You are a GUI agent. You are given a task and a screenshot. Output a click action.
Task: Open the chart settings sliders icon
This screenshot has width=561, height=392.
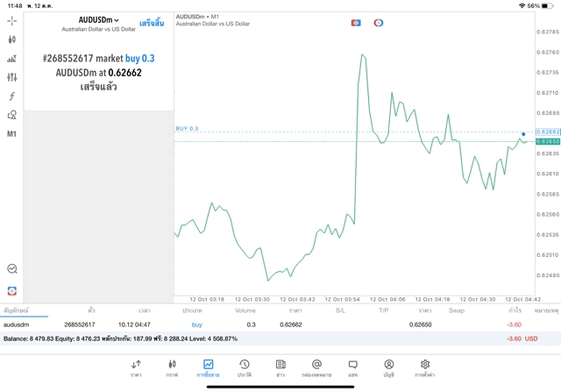pos(11,77)
